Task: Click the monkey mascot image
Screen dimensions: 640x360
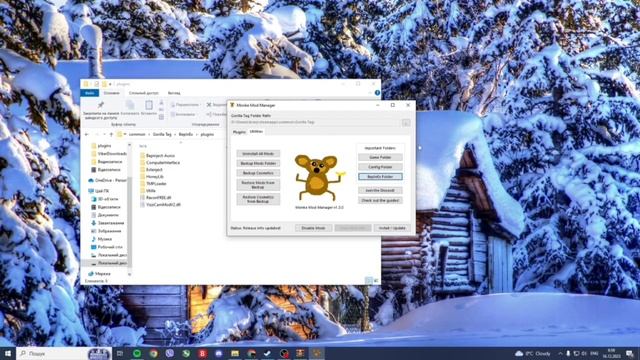Action: (x=319, y=177)
